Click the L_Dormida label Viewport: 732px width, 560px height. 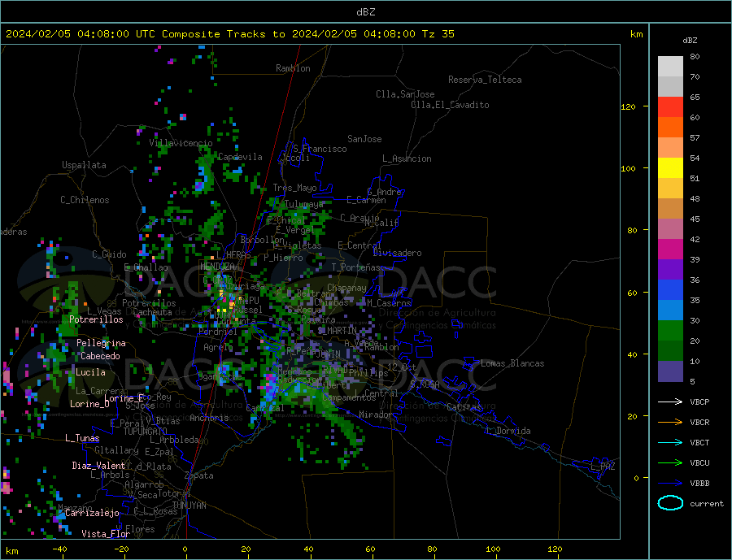click(x=508, y=432)
